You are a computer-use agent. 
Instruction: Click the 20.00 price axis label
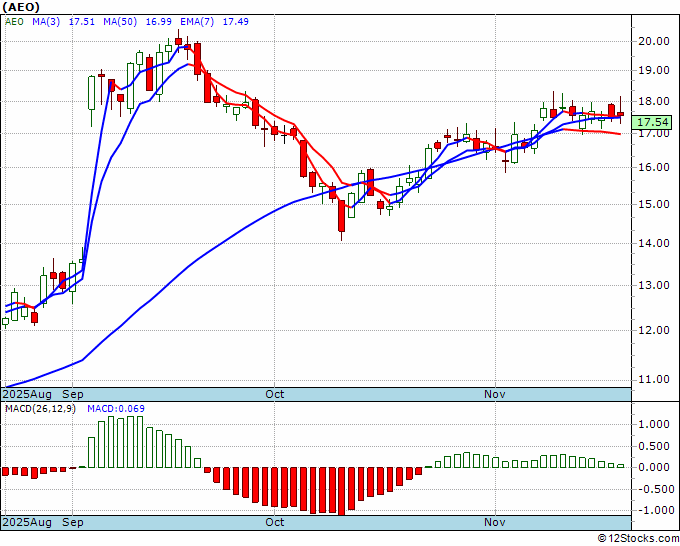(654, 41)
